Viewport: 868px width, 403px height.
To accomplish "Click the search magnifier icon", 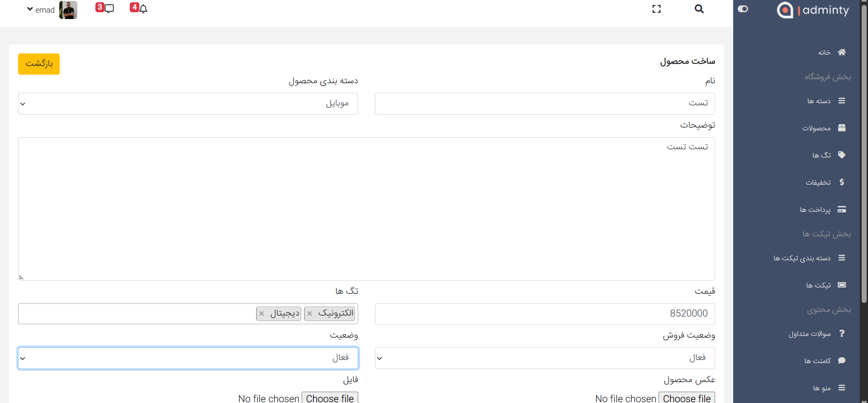I will click(x=699, y=9).
